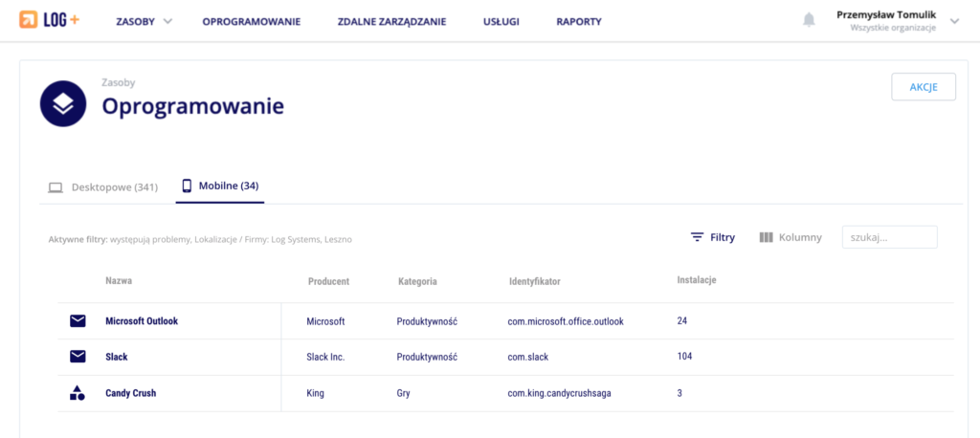Open RAPORTY in the top navigation

pos(579,21)
